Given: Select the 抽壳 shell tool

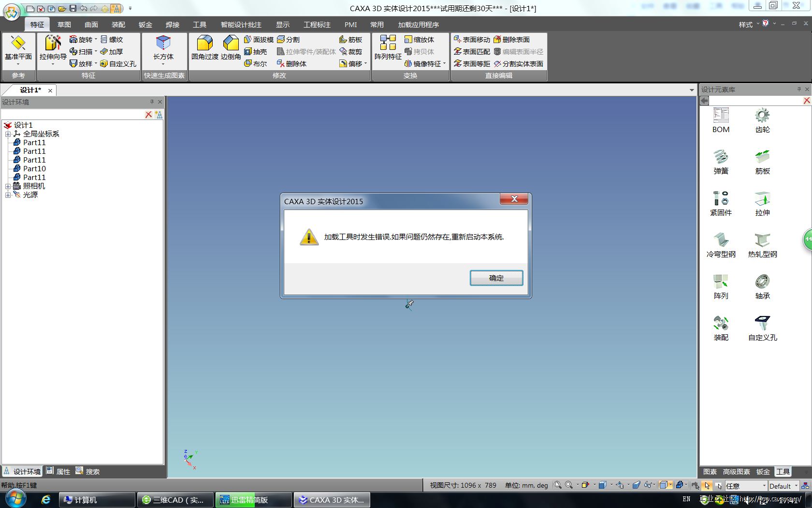Looking at the screenshot, I should coord(256,51).
